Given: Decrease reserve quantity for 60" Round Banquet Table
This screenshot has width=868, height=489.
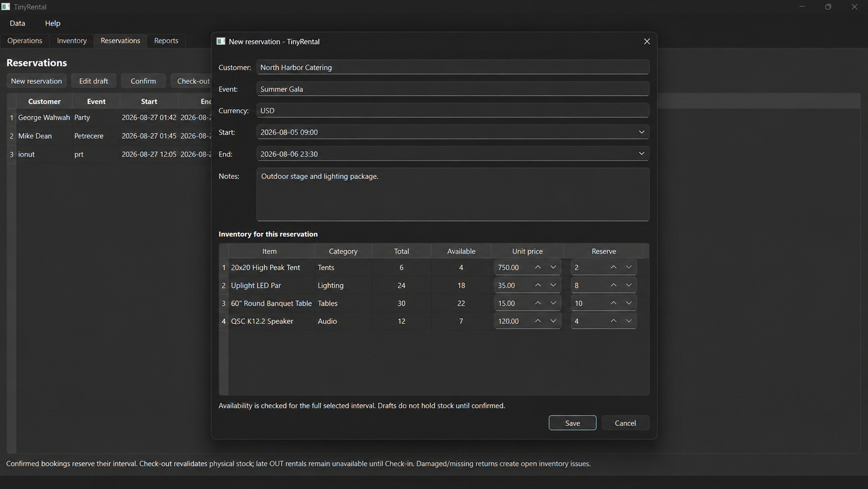Looking at the screenshot, I should (629, 303).
